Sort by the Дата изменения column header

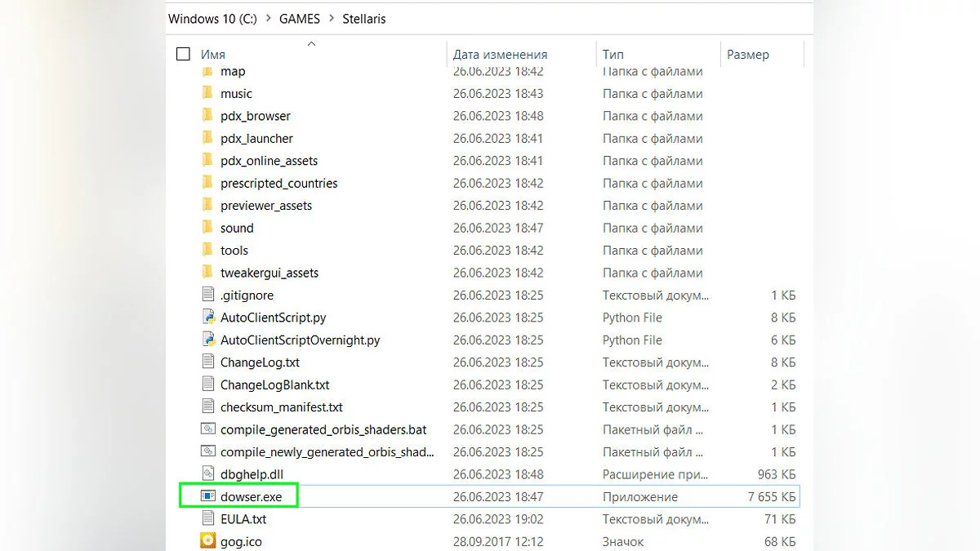(500, 55)
